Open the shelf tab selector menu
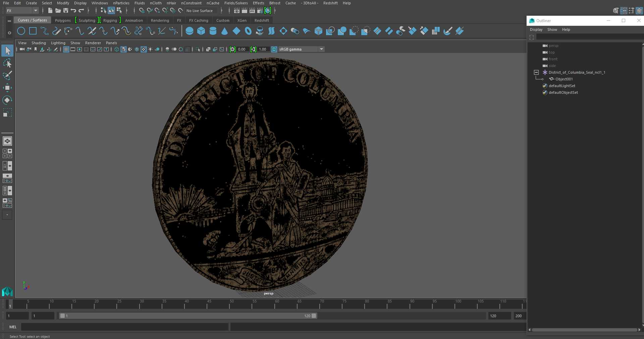 (9, 21)
